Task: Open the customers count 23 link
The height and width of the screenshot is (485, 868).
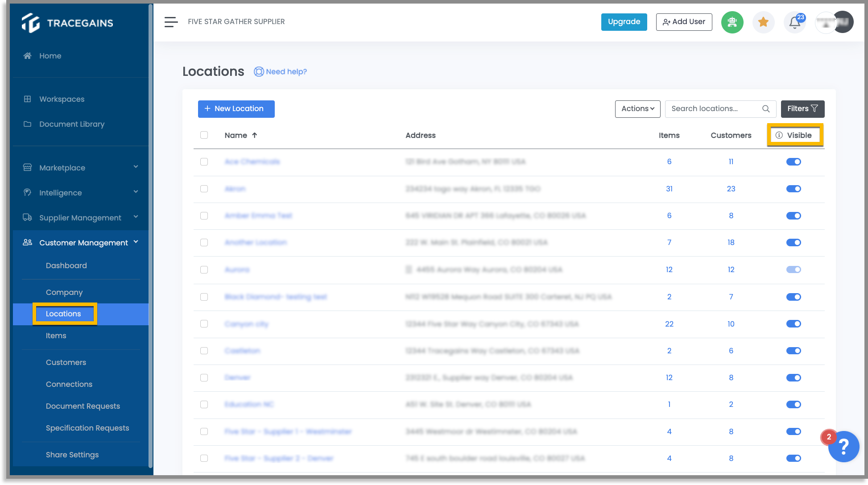Action: (731, 189)
